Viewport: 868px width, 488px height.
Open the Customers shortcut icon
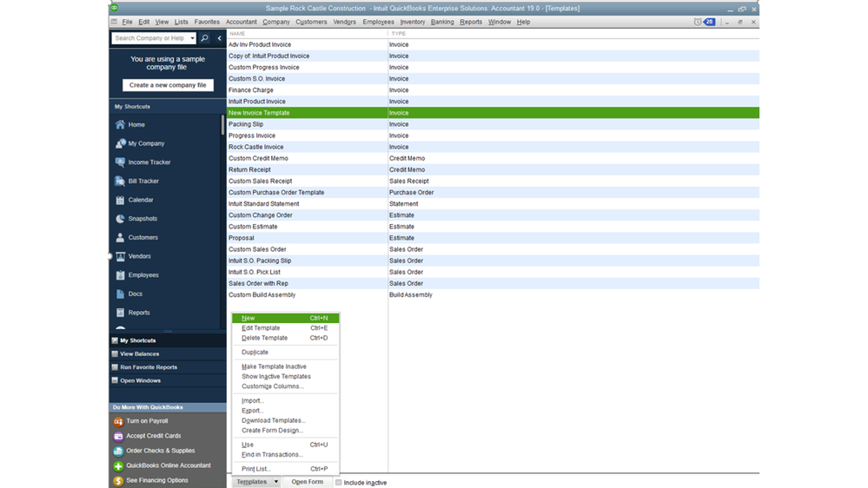[x=120, y=237]
